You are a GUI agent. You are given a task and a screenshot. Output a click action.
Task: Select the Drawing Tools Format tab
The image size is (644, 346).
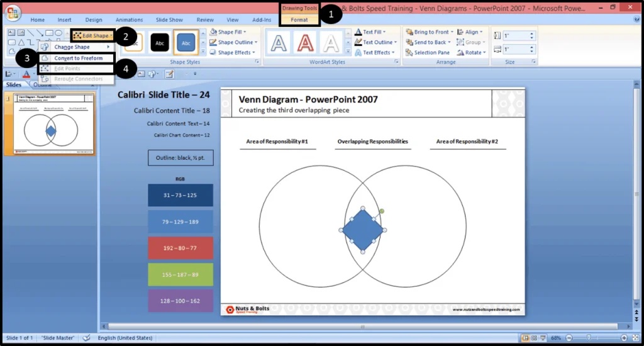point(299,20)
